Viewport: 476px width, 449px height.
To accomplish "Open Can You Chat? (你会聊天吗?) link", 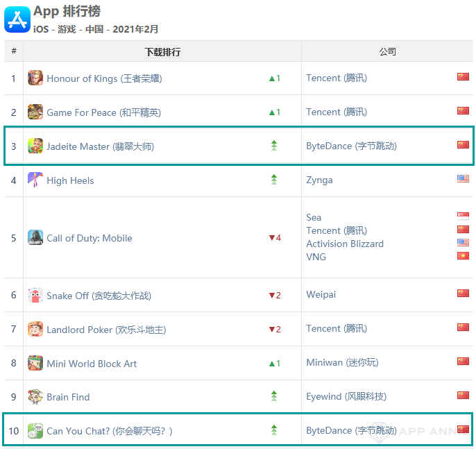I will point(110,431).
